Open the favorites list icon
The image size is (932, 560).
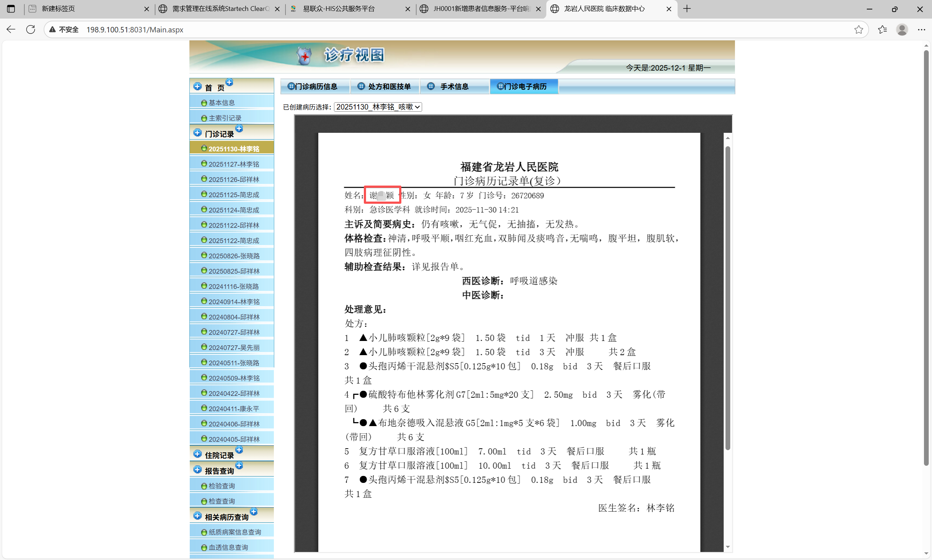[882, 29]
